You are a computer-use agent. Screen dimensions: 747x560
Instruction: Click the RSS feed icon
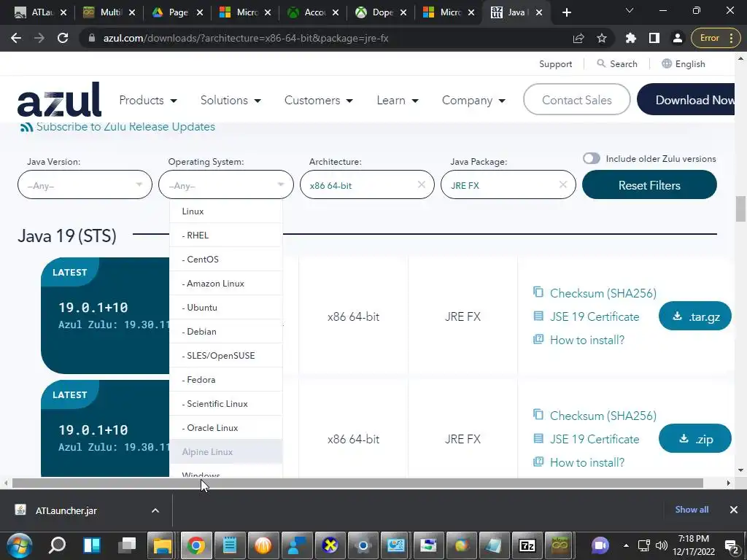point(27,127)
